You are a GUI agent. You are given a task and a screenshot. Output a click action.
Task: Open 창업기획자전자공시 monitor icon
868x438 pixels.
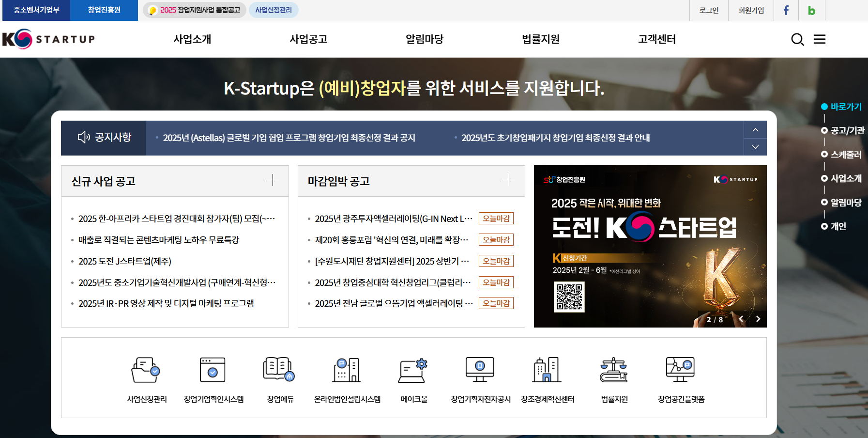[480, 370]
